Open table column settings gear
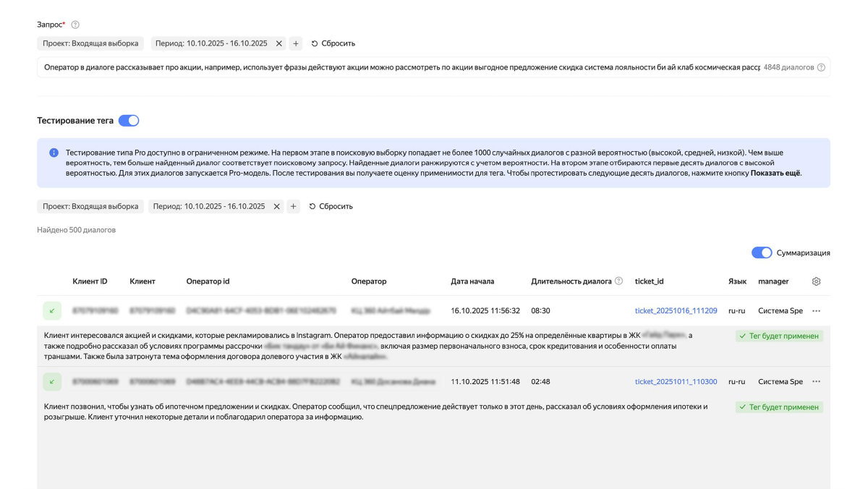The image size is (868, 489). coord(817,281)
